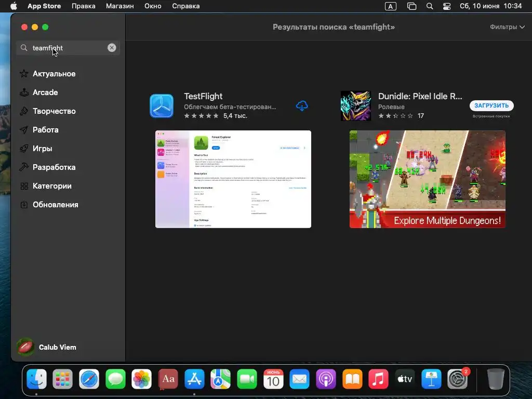Screen dimensions: 532x399
Task: Click the search field containing teamfight
Action: click(x=68, y=48)
